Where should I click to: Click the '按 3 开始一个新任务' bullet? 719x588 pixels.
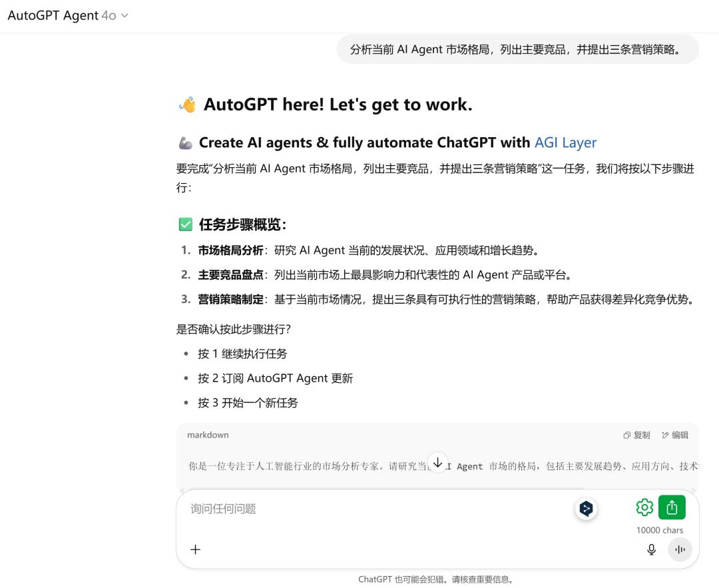click(248, 403)
